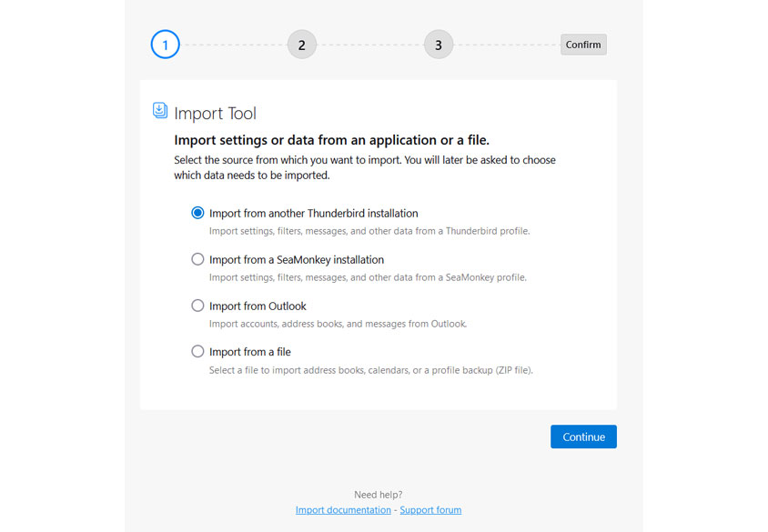Click step 3 circle in the progress indicator
The width and height of the screenshot is (768, 532).
point(438,44)
